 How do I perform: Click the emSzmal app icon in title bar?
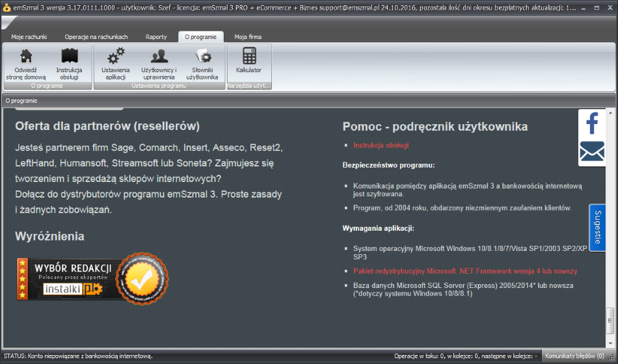click(7, 7)
